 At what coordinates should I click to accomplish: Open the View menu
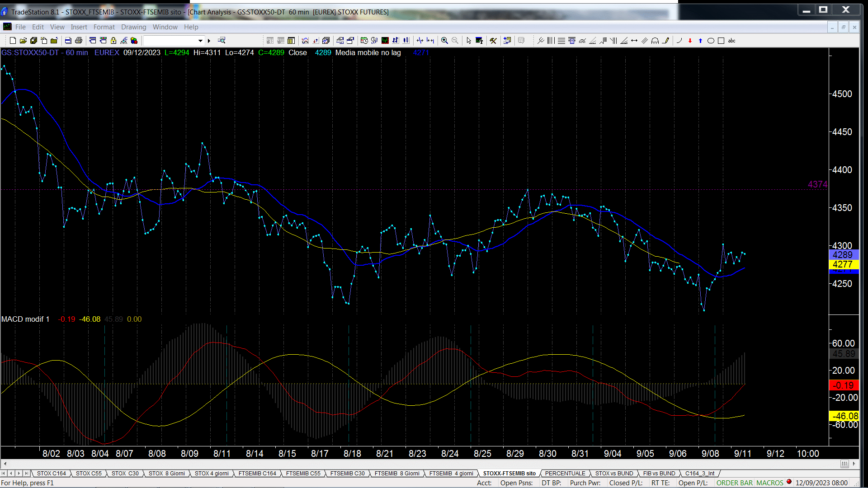tap(57, 27)
